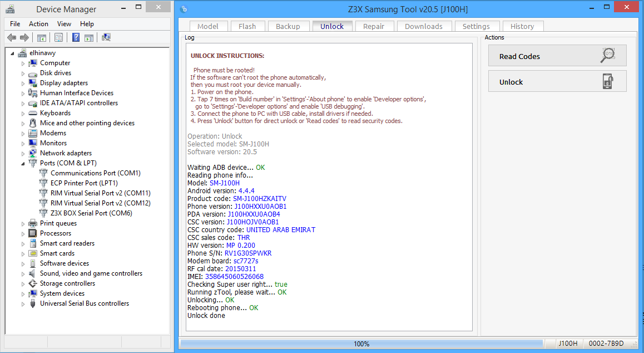Viewport: 644px width, 353px height.
Task: Select ECP Printer Port (LPT1) device
Action: click(84, 183)
